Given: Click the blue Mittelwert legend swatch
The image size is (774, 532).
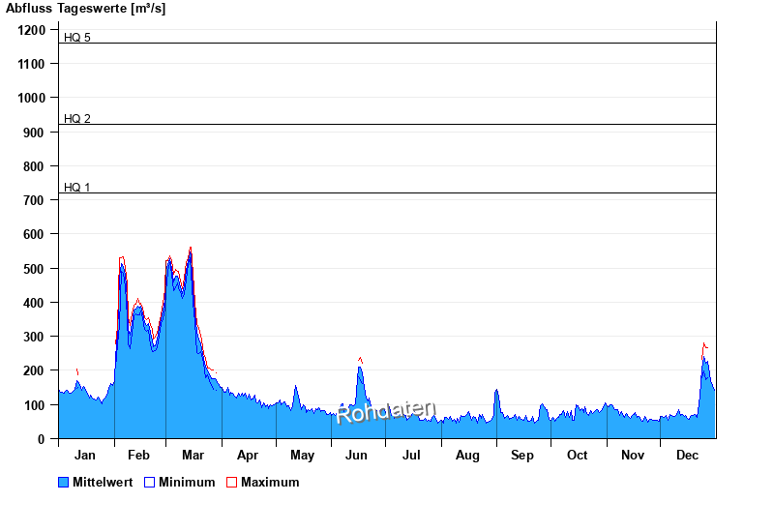Looking at the screenshot, I should [64, 482].
